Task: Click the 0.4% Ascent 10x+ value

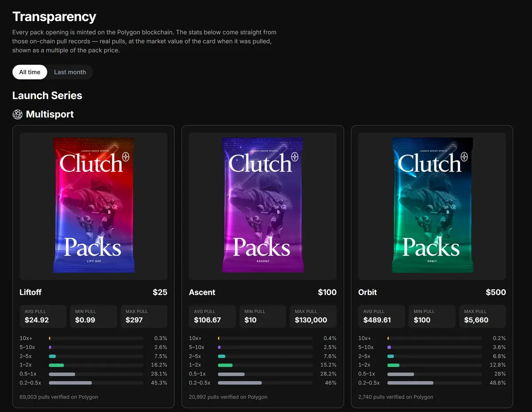Action: (x=330, y=338)
